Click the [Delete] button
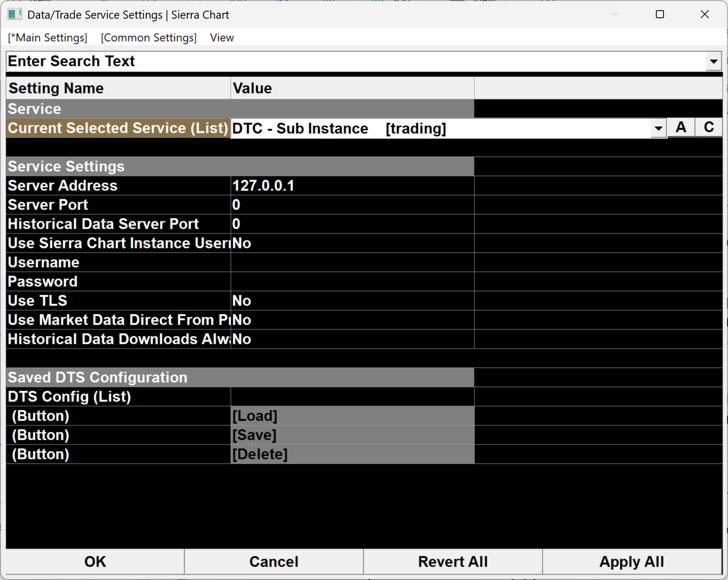Screen dimensions: 728x580 click(x=353, y=454)
